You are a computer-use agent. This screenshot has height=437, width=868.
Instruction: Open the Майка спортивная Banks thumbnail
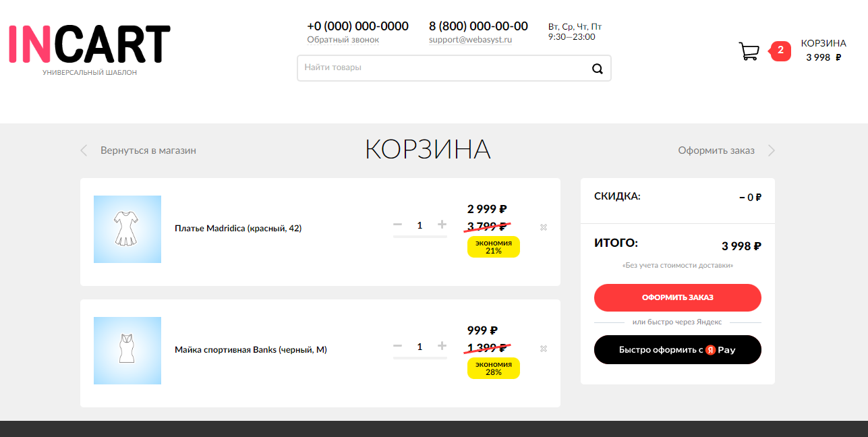(x=127, y=351)
